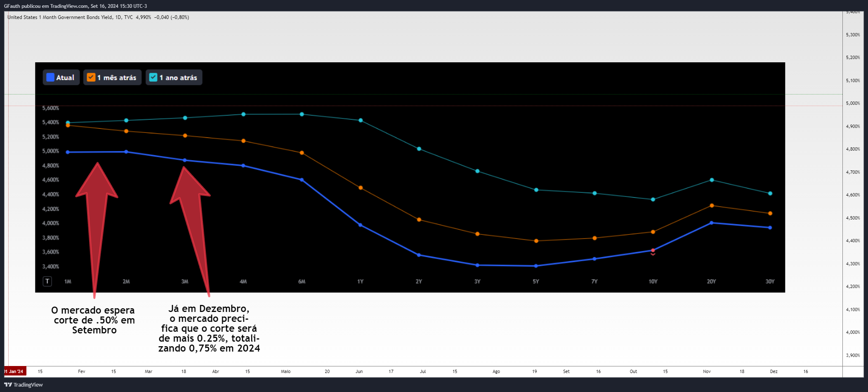The width and height of the screenshot is (868, 392).
Task: Select the 1M maturity label
Action: pyautogui.click(x=68, y=281)
